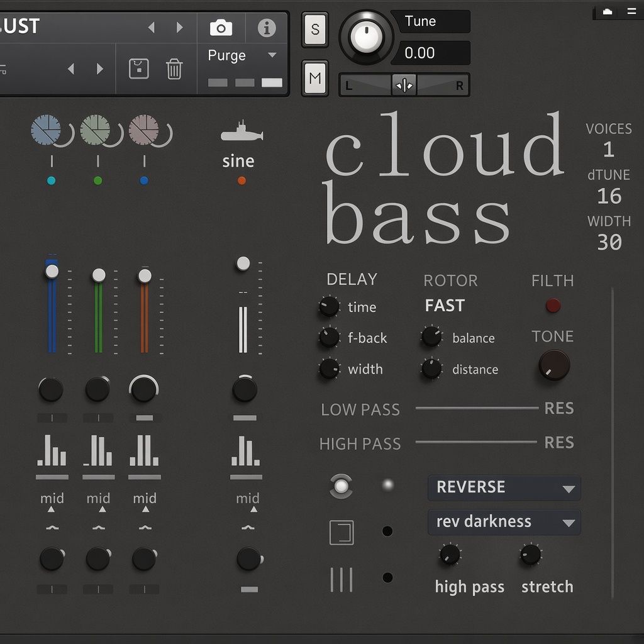Open the rev darkness dropdown
Viewport: 644px width, 644px height.
[504, 523]
